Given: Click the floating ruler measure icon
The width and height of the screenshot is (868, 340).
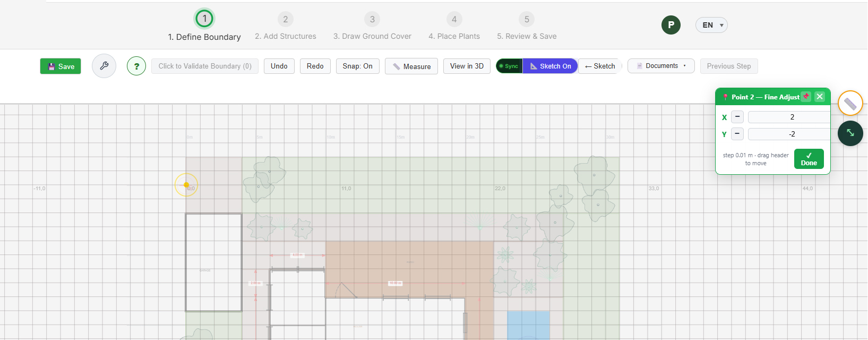Looking at the screenshot, I should coord(850,104).
